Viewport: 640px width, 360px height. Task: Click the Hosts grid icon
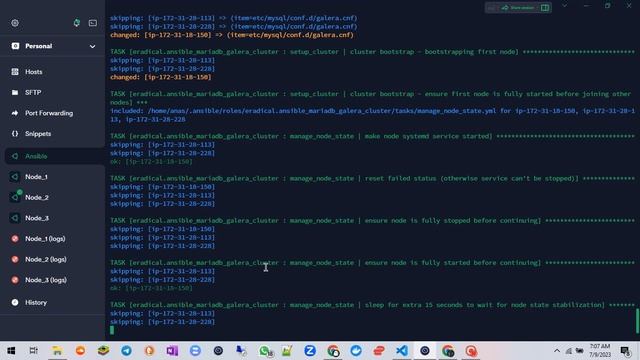click(15, 72)
